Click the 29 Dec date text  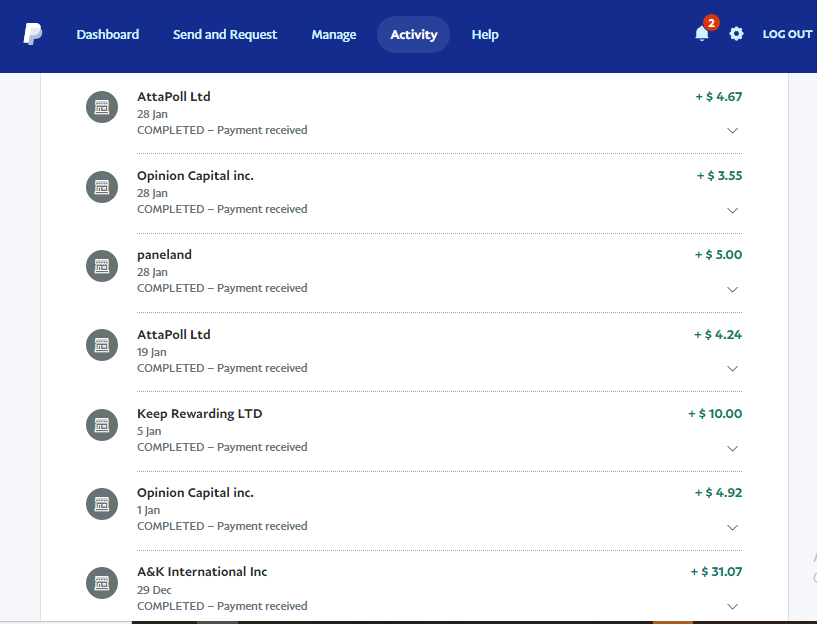[x=154, y=590]
